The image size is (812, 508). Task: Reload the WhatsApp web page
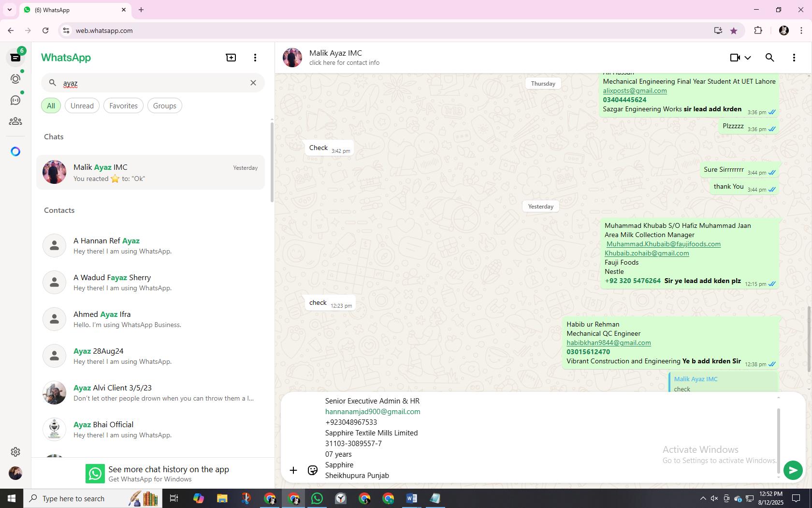pos(45,30)
